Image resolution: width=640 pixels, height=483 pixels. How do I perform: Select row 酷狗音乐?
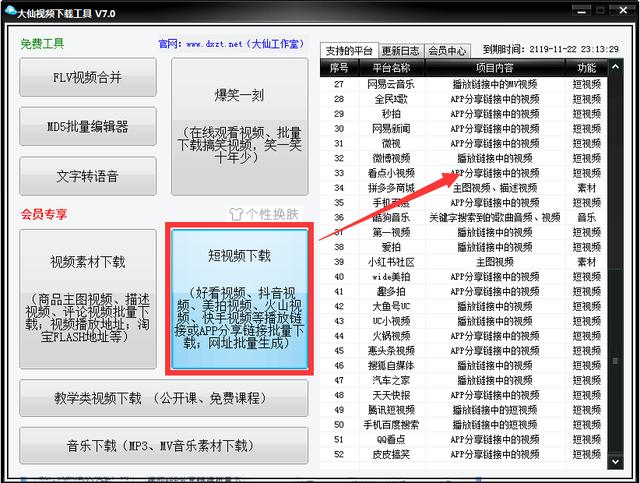(x=463, y=218)
